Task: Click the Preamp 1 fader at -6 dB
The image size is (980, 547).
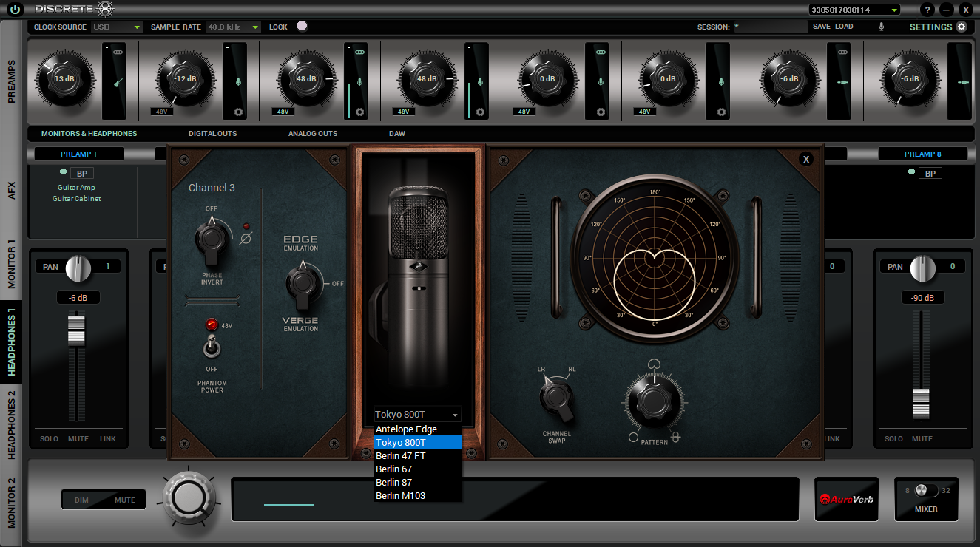Action: (x=77, y=330)
